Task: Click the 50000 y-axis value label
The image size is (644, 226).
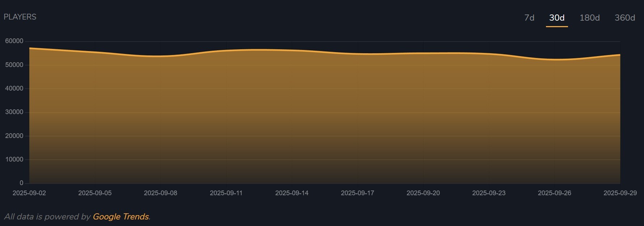Action: [14, 65]
